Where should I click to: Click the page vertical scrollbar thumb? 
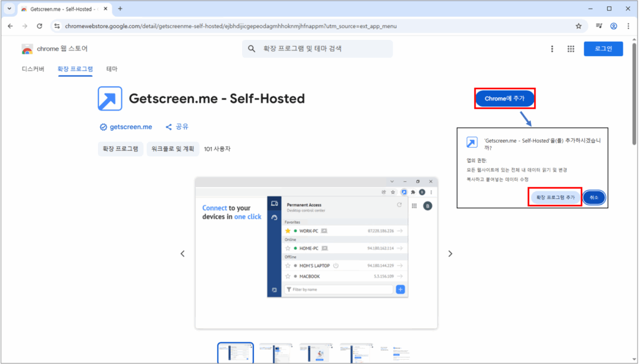tap(634, 93)
